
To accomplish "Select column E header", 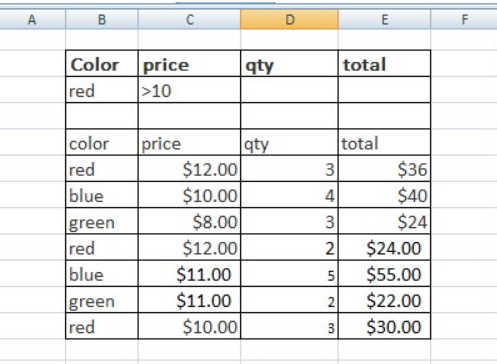I will [x=384, y=19].
